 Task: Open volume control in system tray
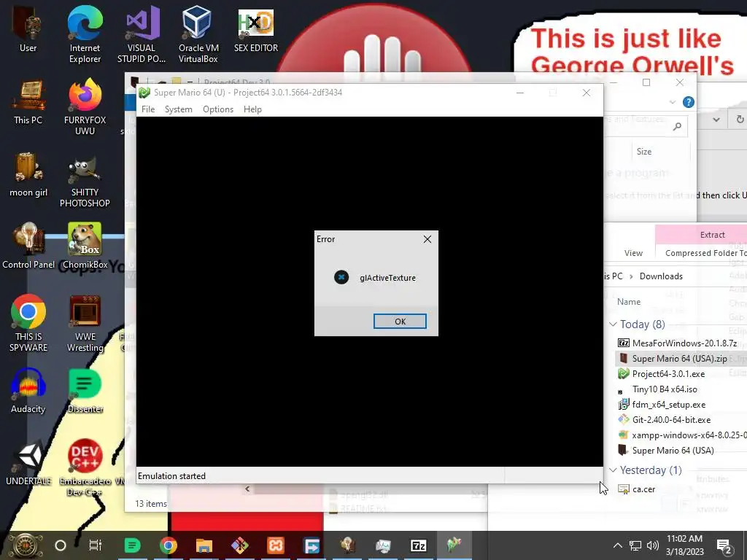pyautogui.click(x=653, y=545)
